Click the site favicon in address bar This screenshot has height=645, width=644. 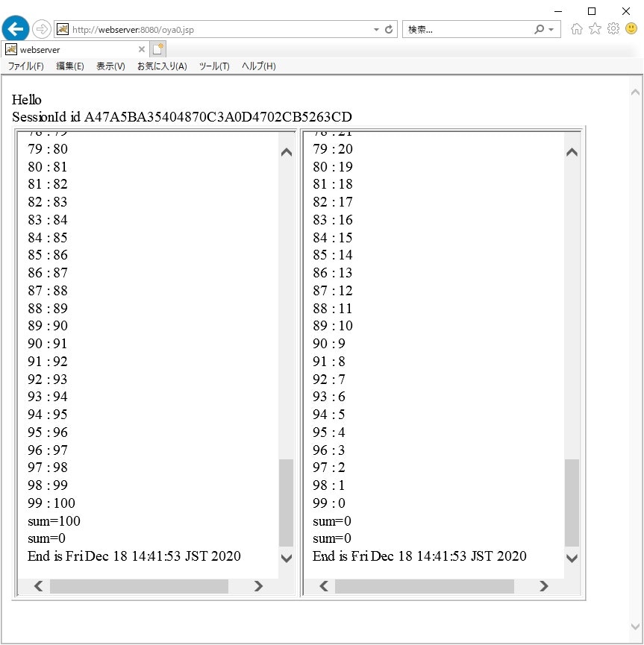(63, 29)
